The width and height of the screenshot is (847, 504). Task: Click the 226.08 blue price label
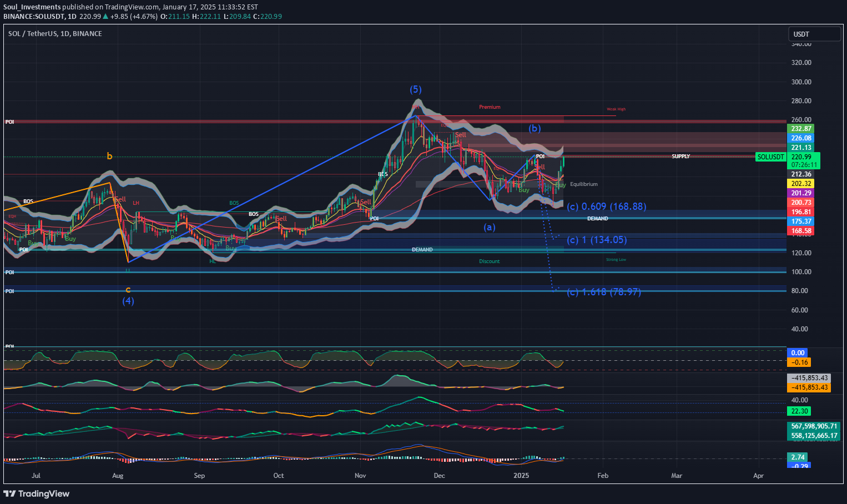pyautogui.click(x=801, y=138)
